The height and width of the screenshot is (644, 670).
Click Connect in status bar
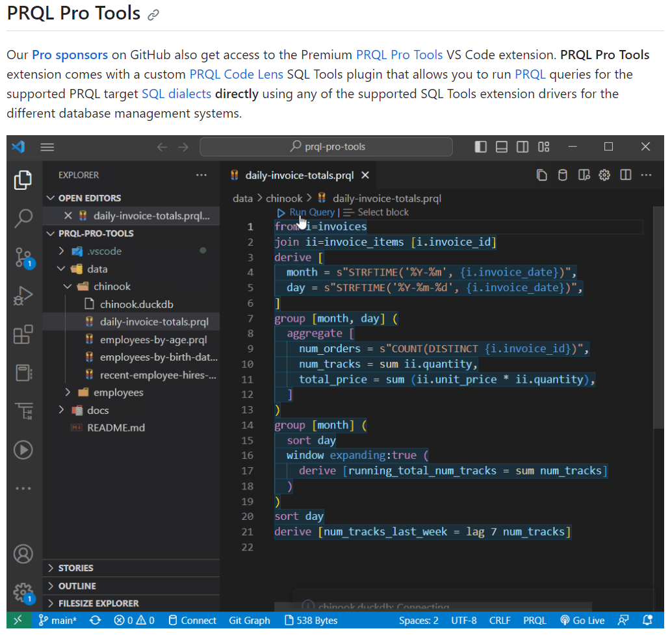click(192, 621)
